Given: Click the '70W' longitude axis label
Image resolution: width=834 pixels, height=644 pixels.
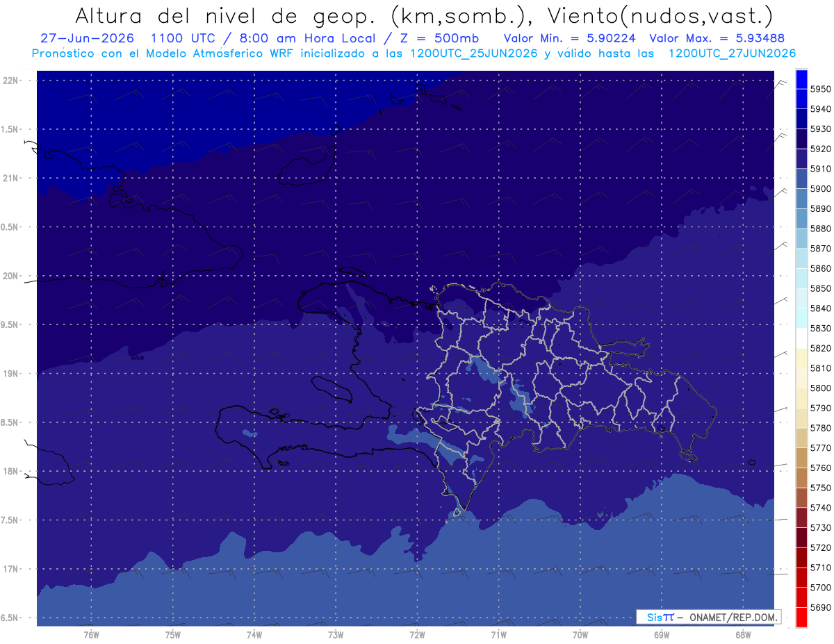Looking at the screenshot, I should point(580,635).
